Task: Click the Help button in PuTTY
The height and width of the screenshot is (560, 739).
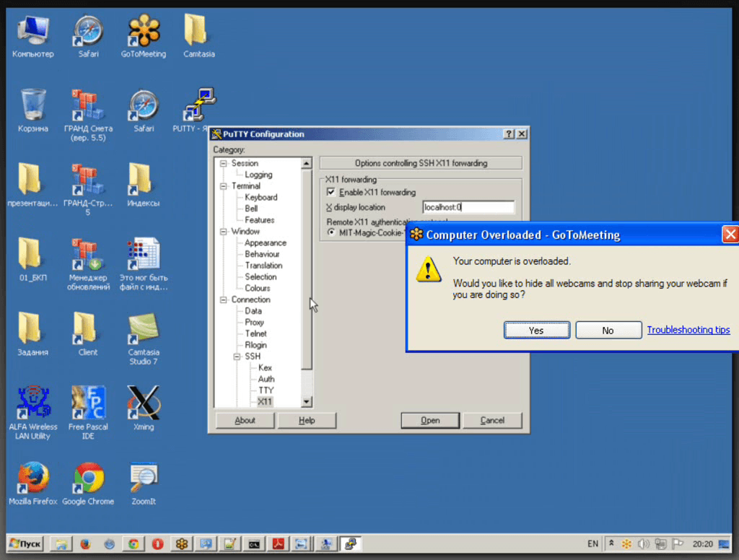Action: (x=307, y=421)
